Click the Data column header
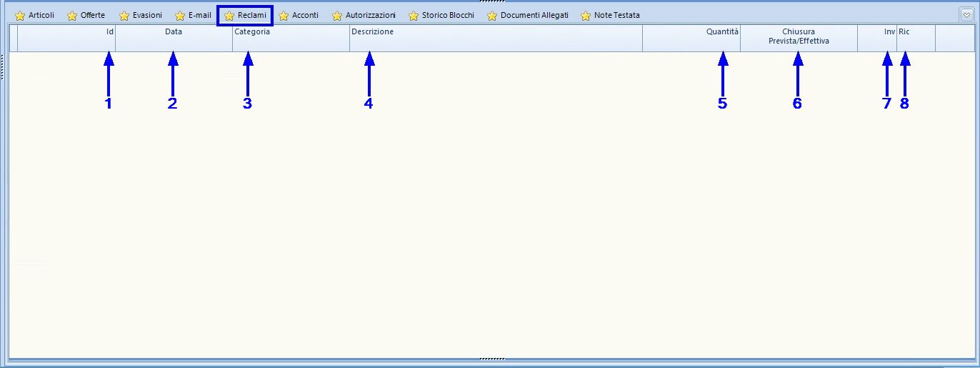Screen dimensions: 980x368 tap(174, 37)
